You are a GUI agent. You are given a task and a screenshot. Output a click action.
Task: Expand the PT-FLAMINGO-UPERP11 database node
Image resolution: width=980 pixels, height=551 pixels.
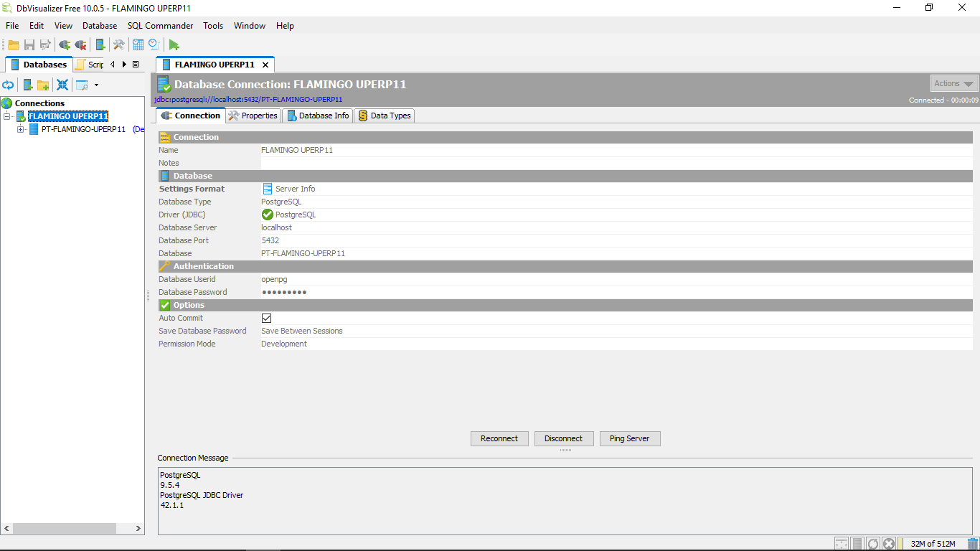[21, 129]
